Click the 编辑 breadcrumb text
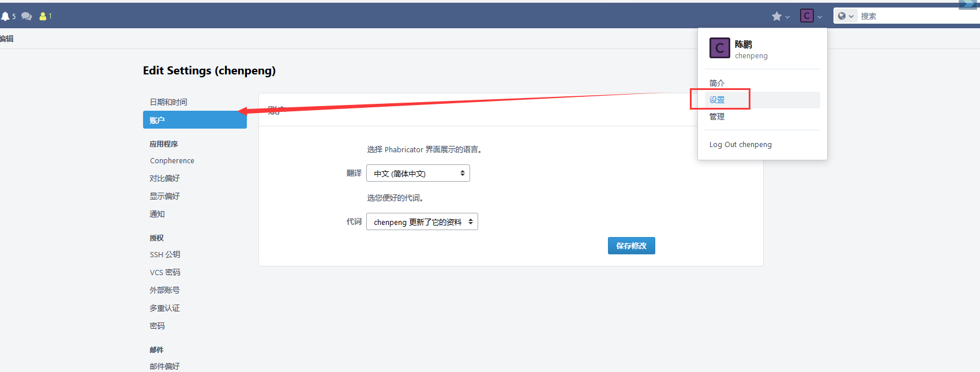Viewport: 980px width, 372px height. [7, 39]
